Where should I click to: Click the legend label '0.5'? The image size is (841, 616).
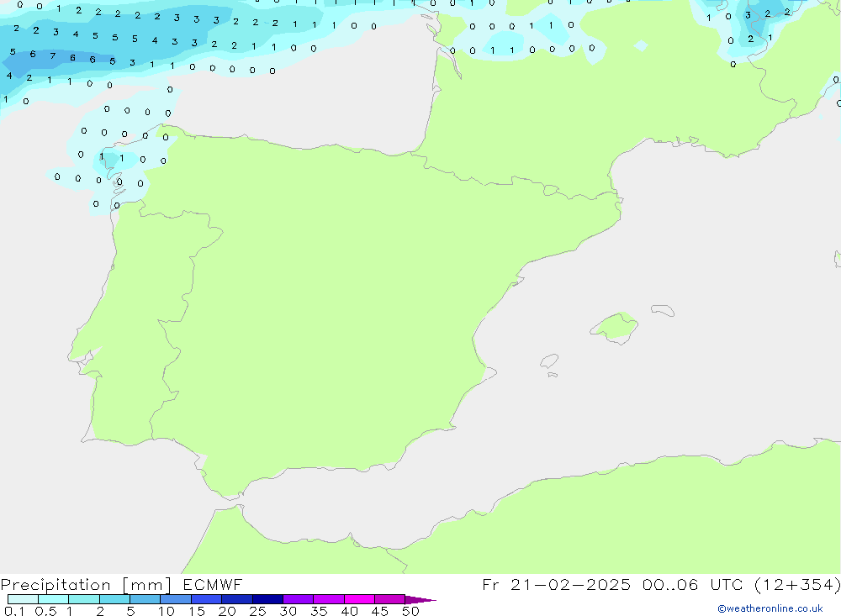(x=45, y=611)
